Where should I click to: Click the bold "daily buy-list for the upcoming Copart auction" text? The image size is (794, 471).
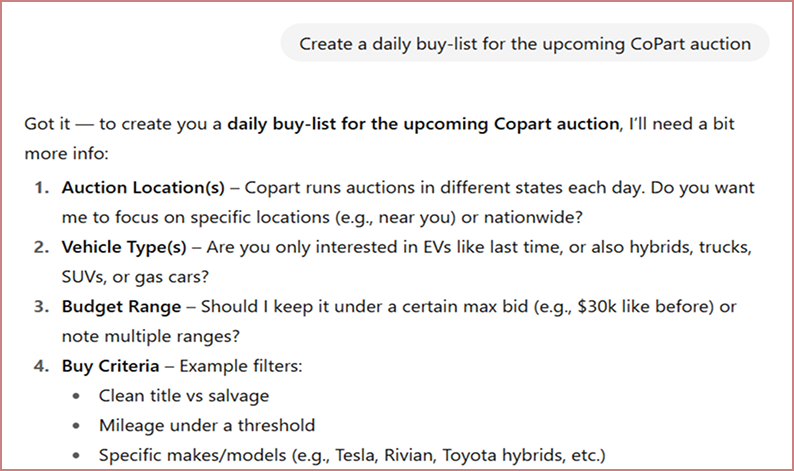pyautogui.click(x=423, y=126)
